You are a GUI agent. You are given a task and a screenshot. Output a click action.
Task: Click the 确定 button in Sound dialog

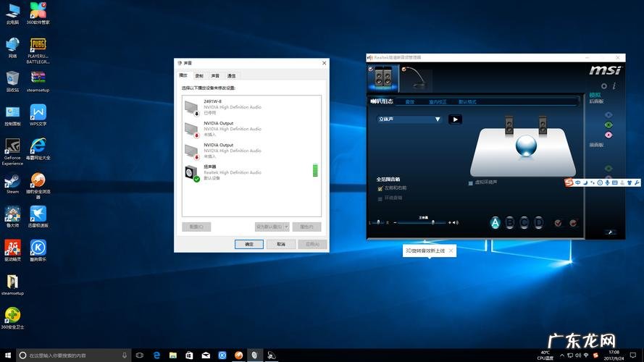pyautogui.click(x=249, y=245)
